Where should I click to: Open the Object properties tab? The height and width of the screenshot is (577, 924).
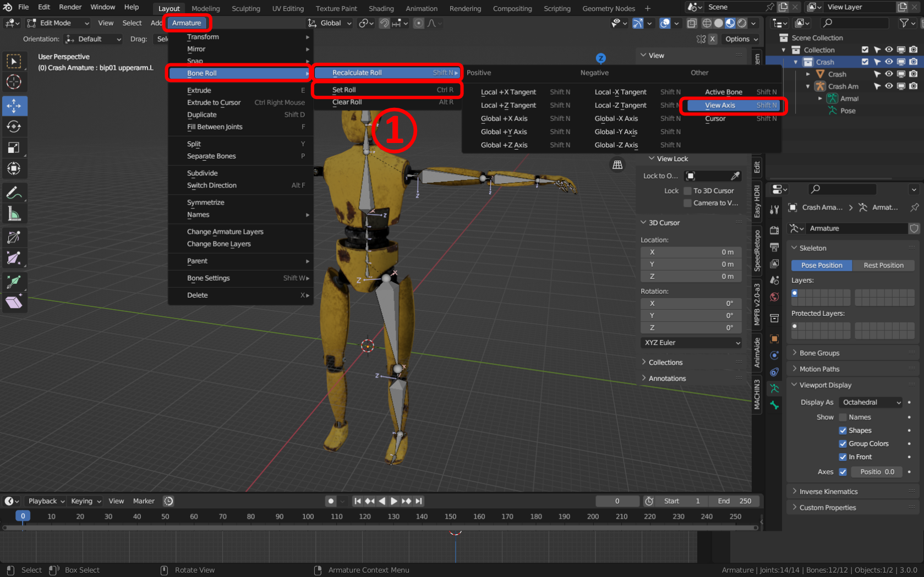[774, 338]
